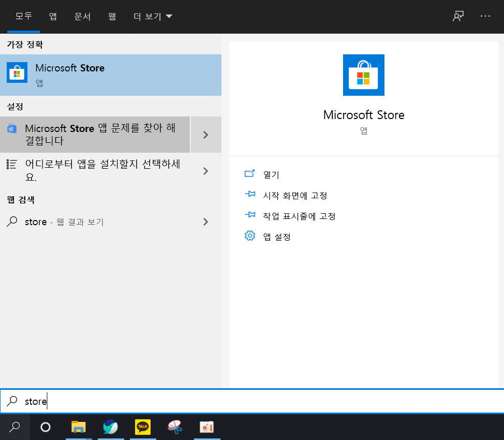Click the gear icon for 앱 설정
Viewport: 504px width, 440px height.
[x=250, y=236]
